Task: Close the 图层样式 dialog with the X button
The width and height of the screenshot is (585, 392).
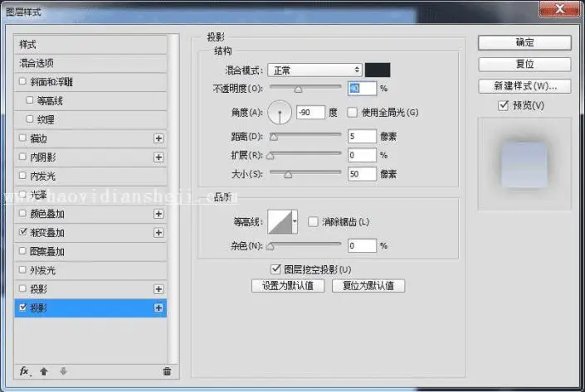Action: coord(559,9)
